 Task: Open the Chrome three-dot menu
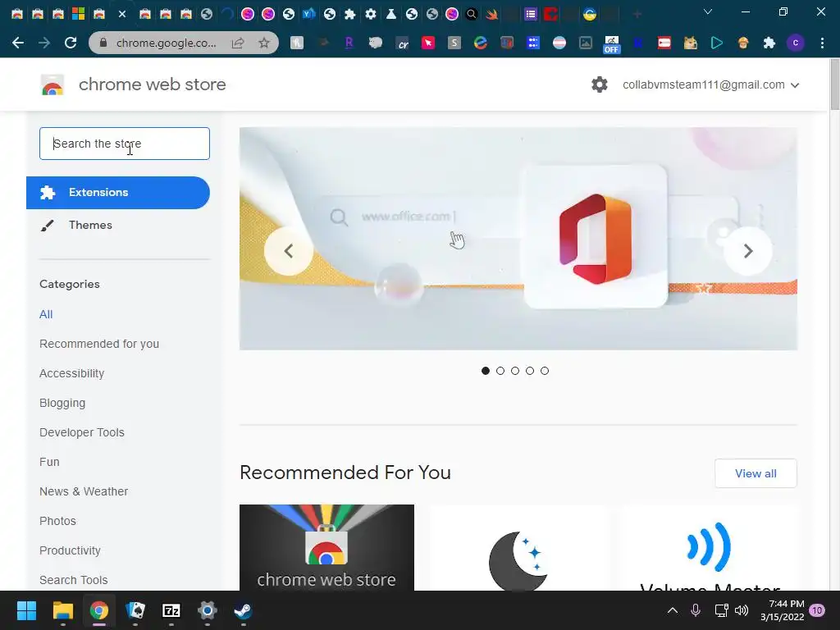(822, 43)
